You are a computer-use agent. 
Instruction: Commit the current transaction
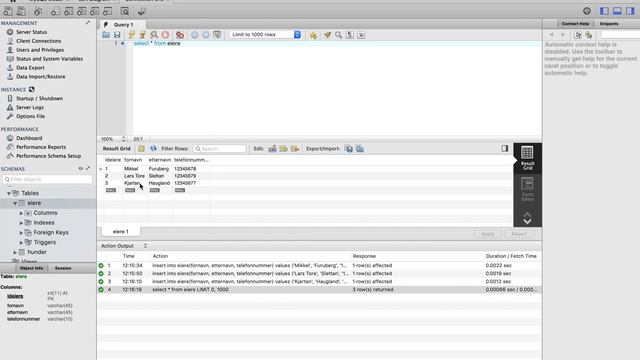tap(195, 35)
